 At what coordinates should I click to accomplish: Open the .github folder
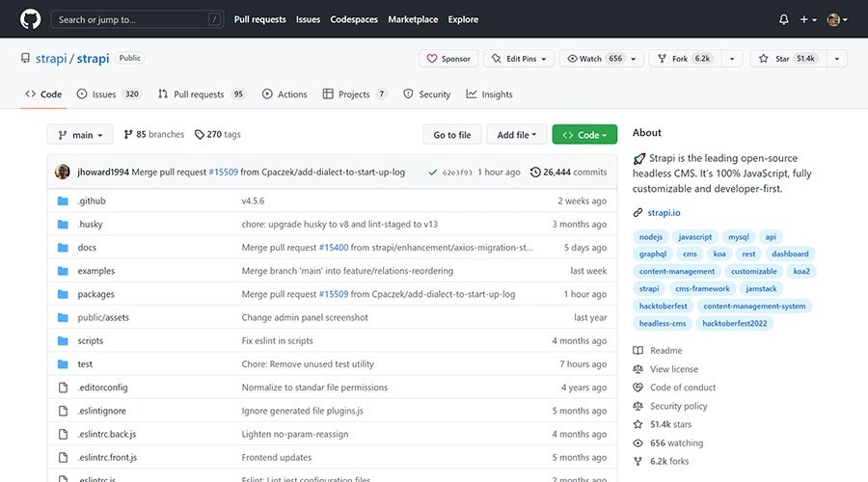tap(92, 201)
